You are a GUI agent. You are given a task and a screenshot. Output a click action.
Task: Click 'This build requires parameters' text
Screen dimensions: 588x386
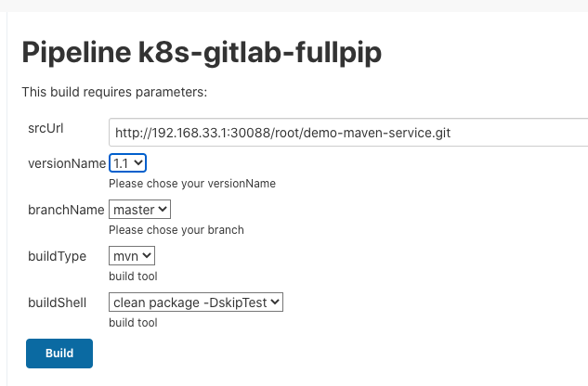coord(114,92)
